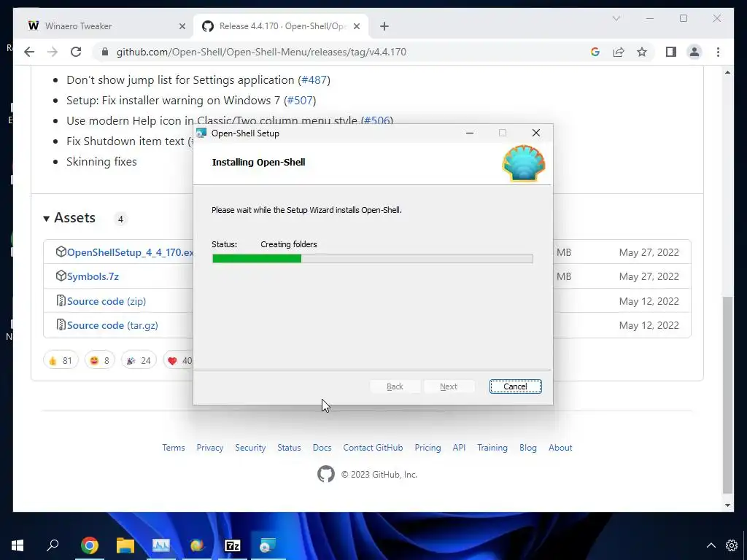Open the Blog footer link
Screen dimensions: 747x560
pyautogui.click(x=528, y=448)
